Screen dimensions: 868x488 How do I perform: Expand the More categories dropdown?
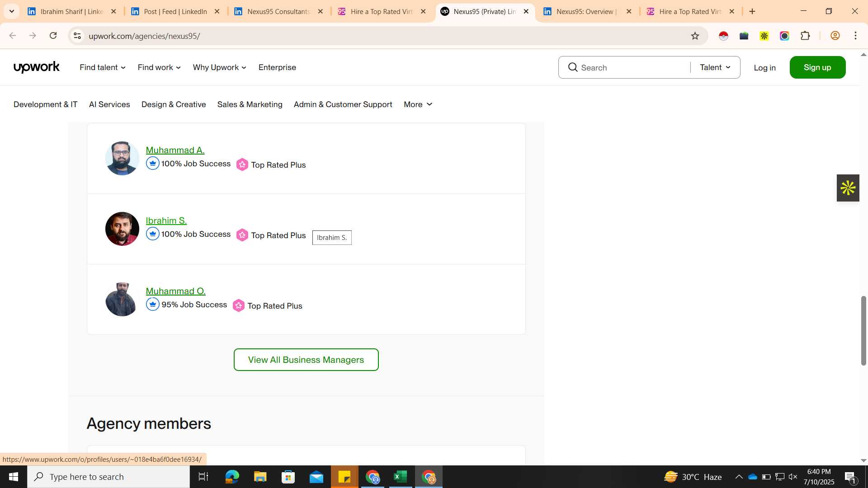[418, 104]
